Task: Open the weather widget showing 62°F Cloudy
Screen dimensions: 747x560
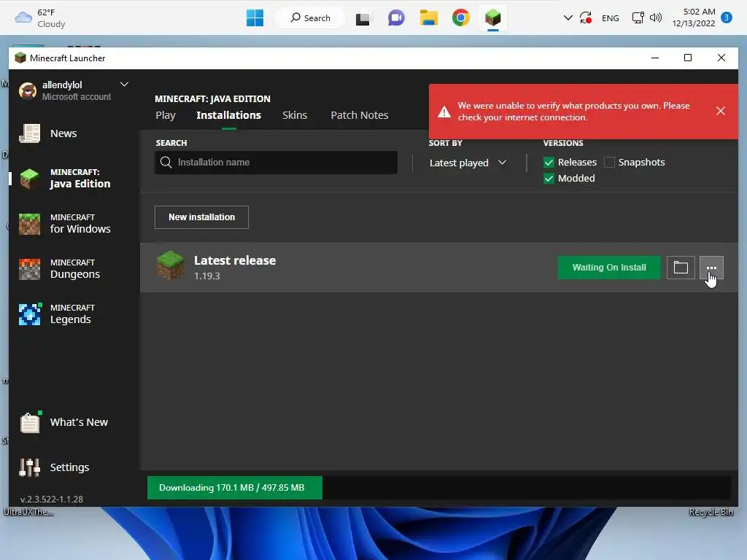Action: tap(40, 18)
